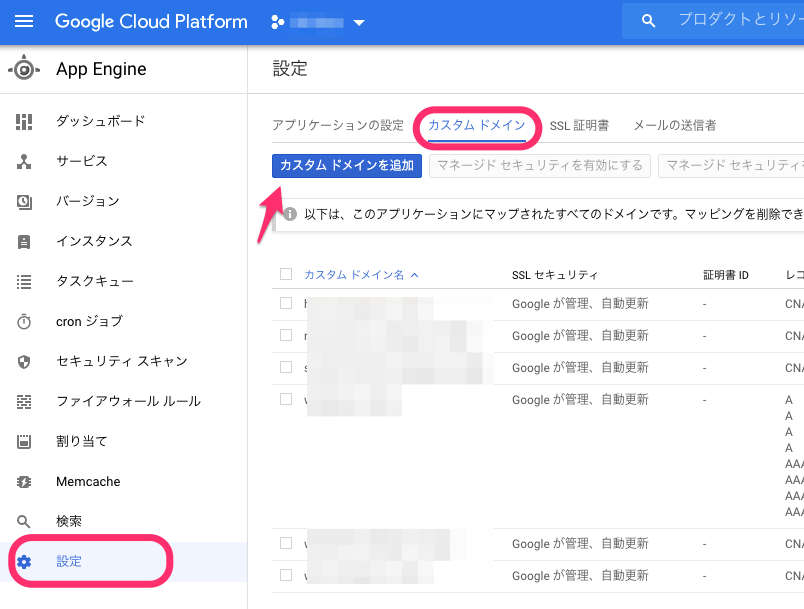Click the 設定 gear icon

coord(24,562)
